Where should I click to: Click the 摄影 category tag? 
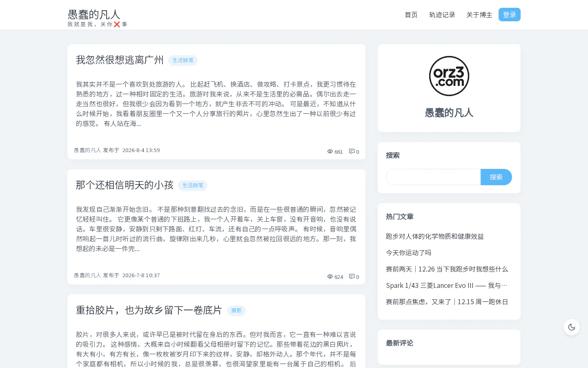[236, 311]
